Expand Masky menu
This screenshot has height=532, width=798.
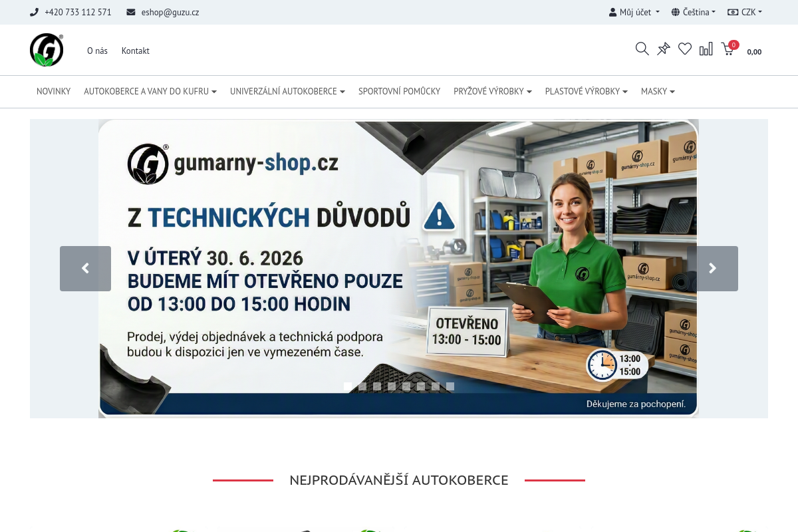click(658, 91)
